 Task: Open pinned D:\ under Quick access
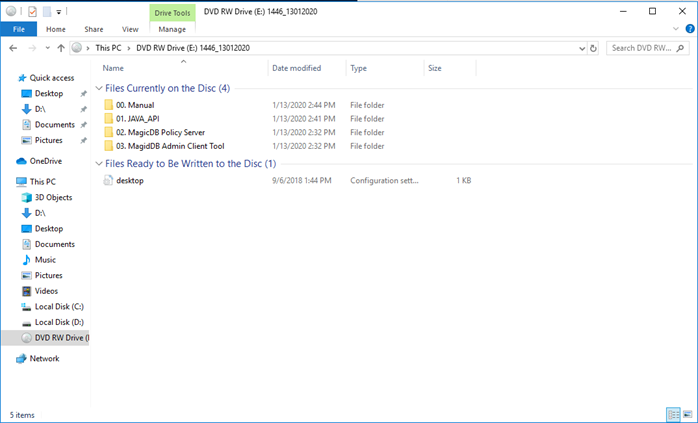click(40, 109)
